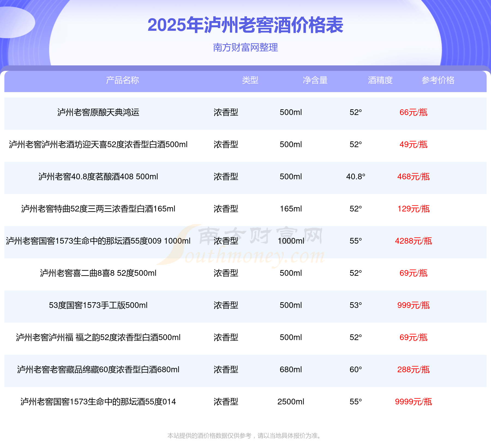
Task: Click product name "泸州老窖原酿天典鸿运"
Action: coord(98,112)
